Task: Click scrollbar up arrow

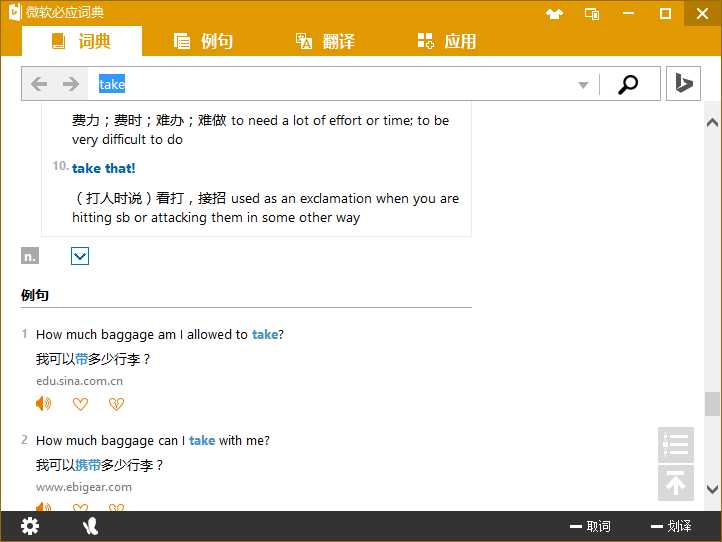Action: pyautogui.click(x=712, y=122)
